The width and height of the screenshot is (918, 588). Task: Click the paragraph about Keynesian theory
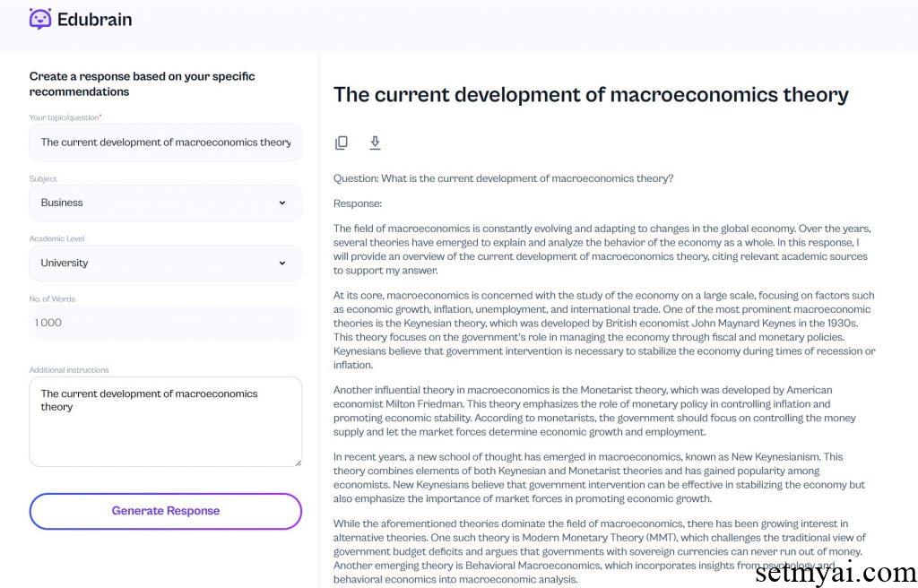tap(604, 330)
